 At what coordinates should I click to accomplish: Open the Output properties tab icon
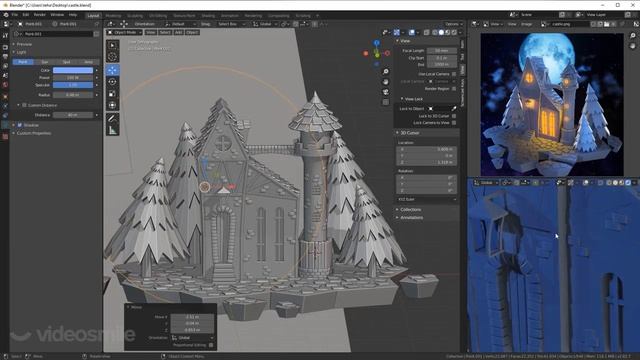5,56
